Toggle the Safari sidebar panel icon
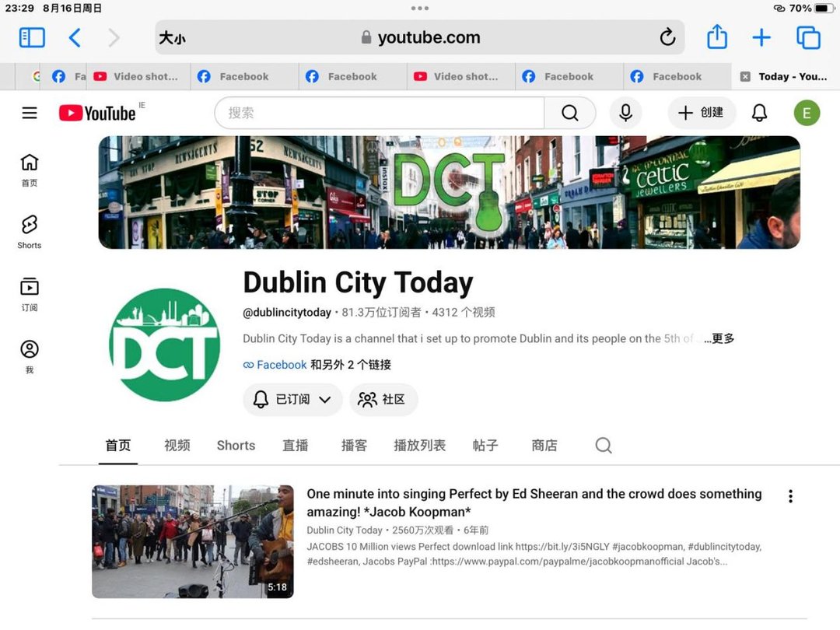The height and width of the screenshot is (630, 840). tap(32, 37)
